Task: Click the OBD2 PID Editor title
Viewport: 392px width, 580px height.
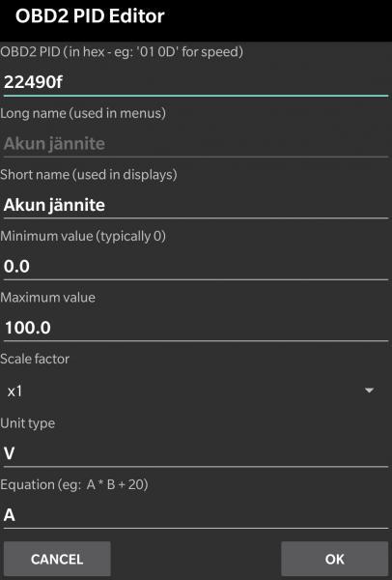Action: [x=90, y=16]
